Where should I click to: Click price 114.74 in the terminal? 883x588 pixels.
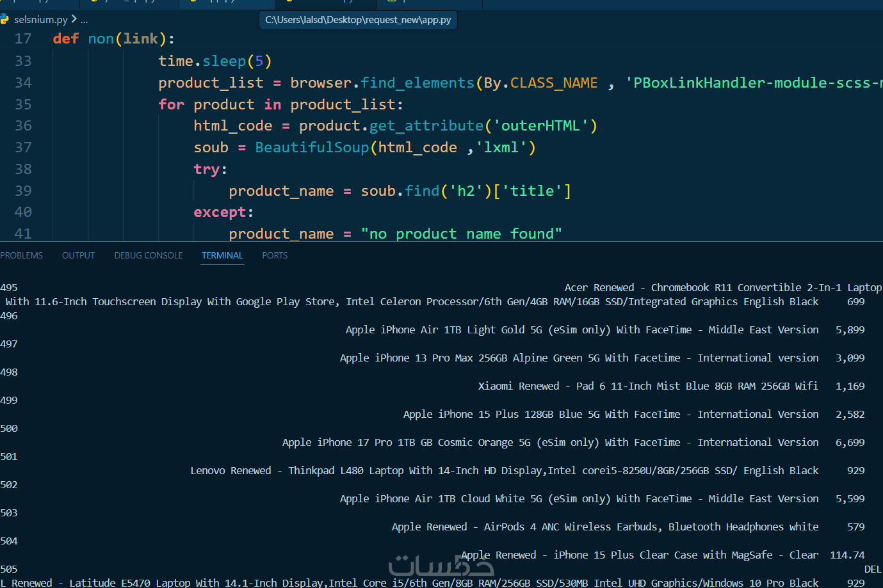pyautogui.click(x=847, y=555)
